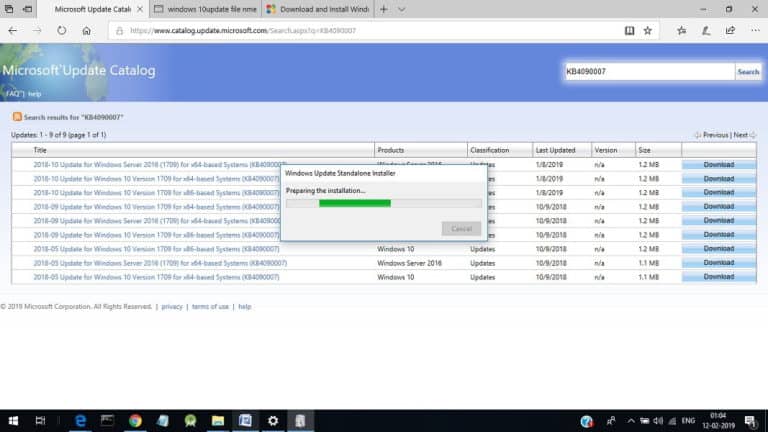
Task: Share this page icon
Action: click(730, 30)
